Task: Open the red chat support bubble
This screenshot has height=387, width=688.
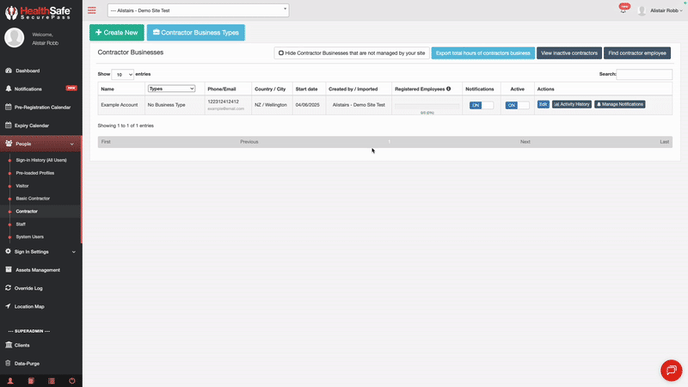Action: (x=671, y=370)
